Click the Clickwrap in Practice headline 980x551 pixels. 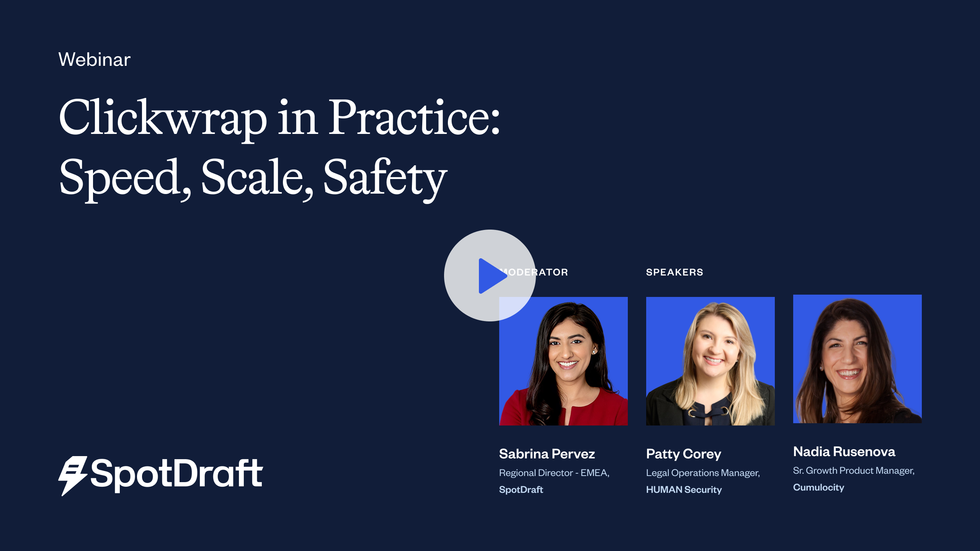pos(279,118)
